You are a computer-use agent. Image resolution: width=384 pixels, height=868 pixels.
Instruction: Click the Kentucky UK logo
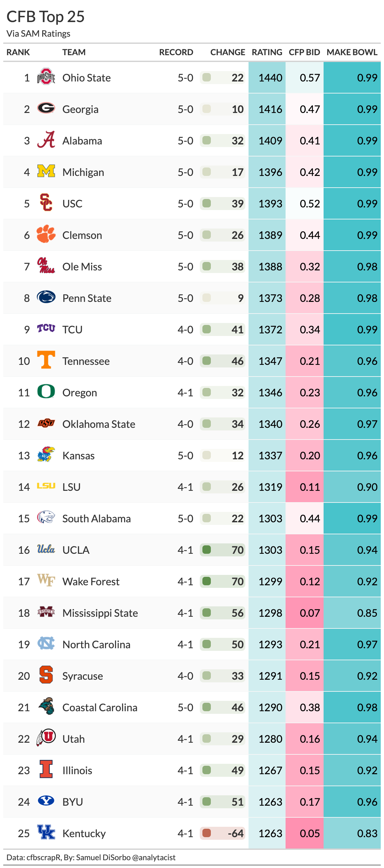(46, 832)
